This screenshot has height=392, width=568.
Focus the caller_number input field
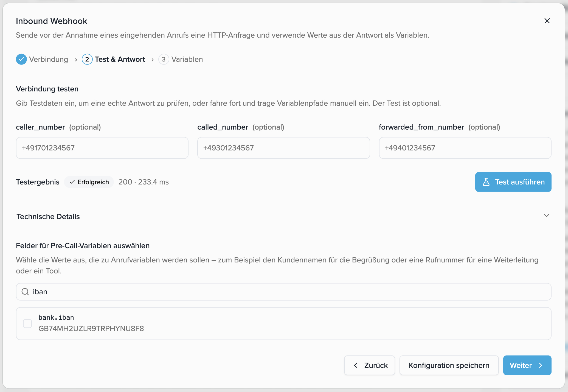coord(102,148)
